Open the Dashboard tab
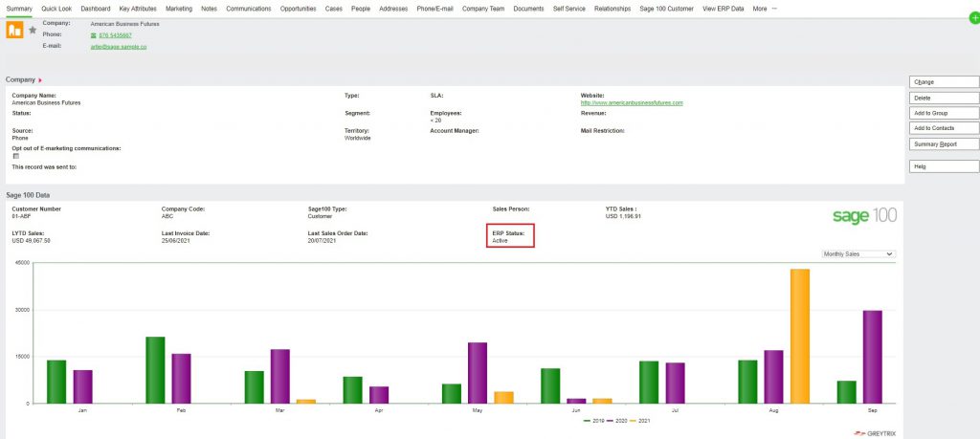The width and height of the screenshot is (980, 439). tap(96, 9)
